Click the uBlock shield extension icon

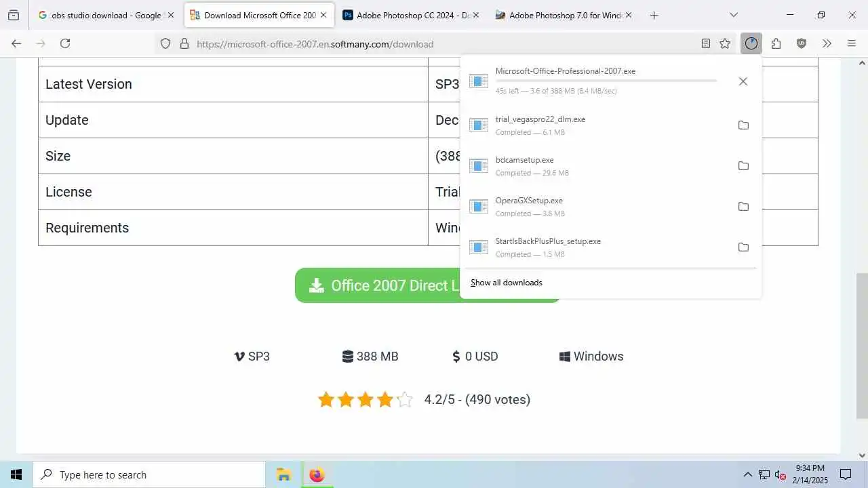tap(802, 43)
